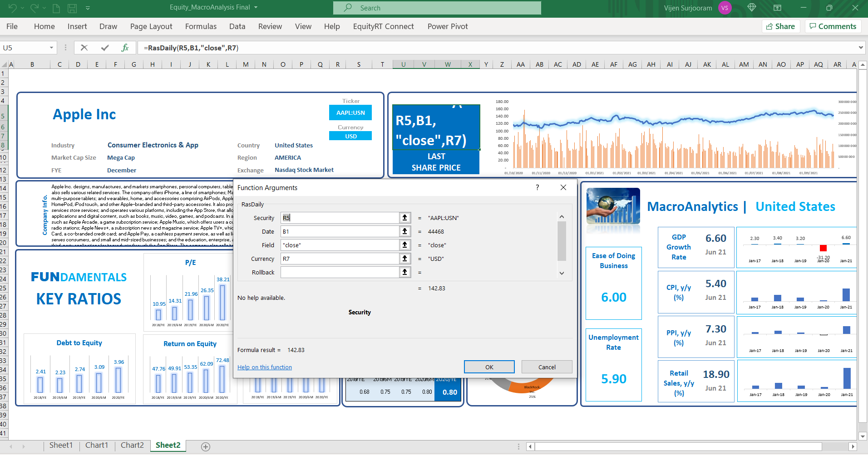The image size is (868, 455).
Task: Cancel the formula entry with the X icon
Action: 84,48
